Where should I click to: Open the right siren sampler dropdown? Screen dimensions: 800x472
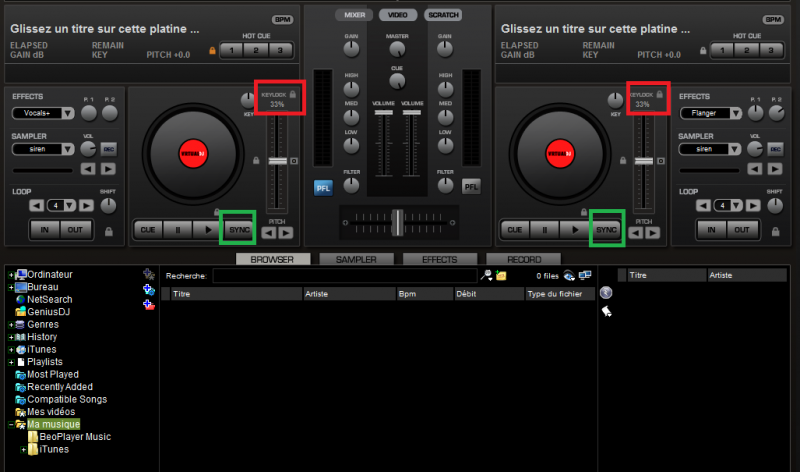click(734, 149)
